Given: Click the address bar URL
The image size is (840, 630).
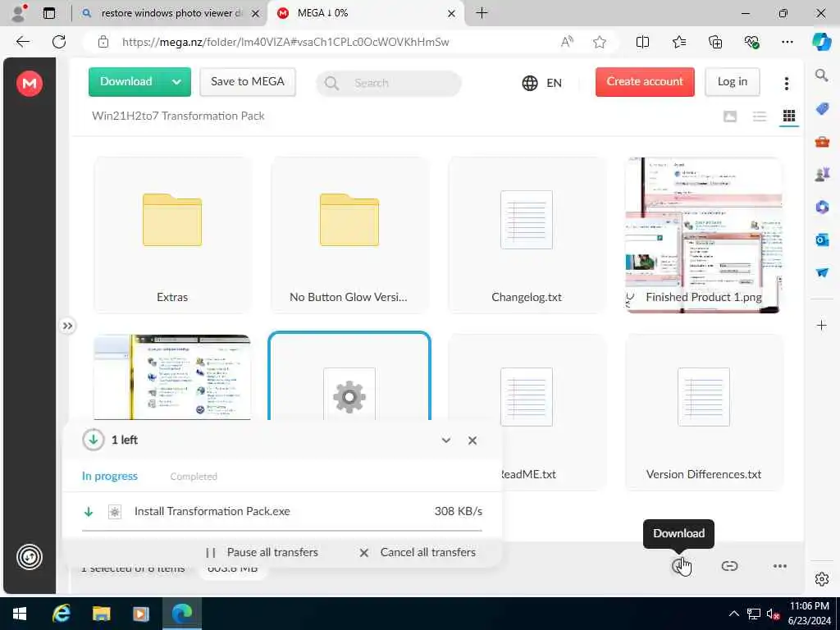Looking at the screenshot, I should pyautogui.click(x=285, y=42).
